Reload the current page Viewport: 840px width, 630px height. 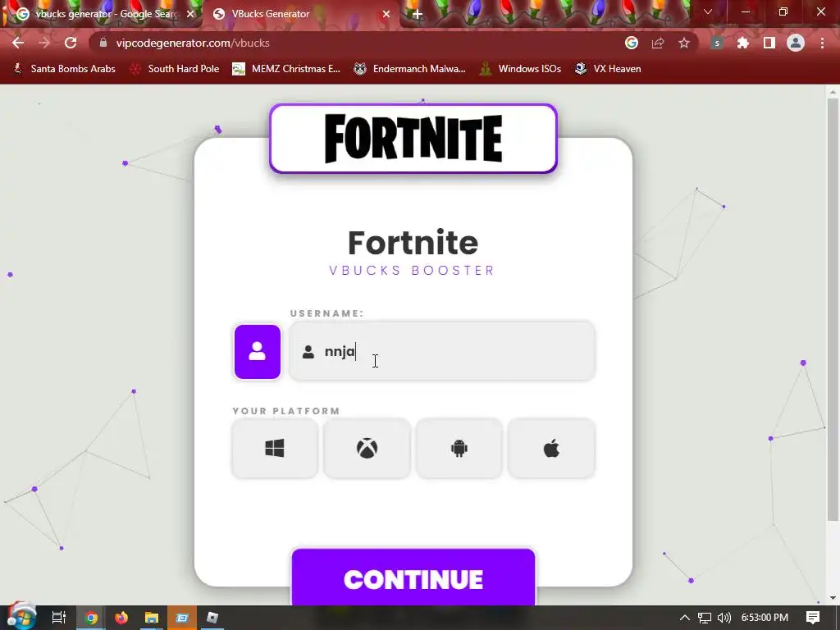coord(71,43)
